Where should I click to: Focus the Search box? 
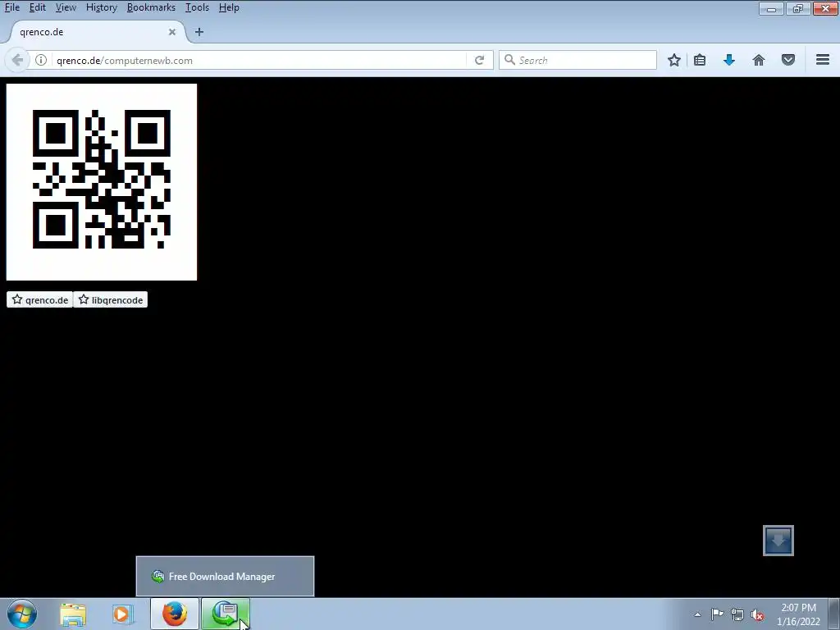click(577, 60)
